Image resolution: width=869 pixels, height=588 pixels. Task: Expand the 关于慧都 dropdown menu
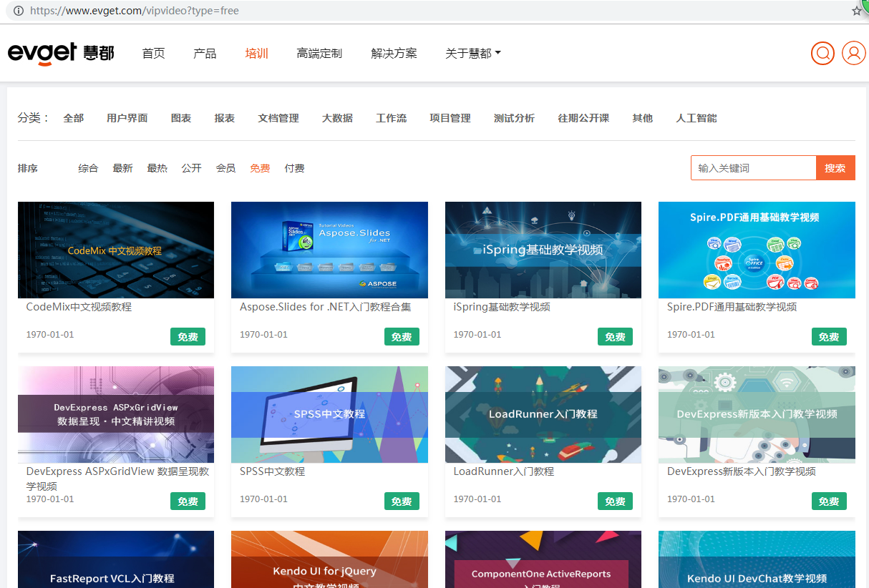(472, 54)
